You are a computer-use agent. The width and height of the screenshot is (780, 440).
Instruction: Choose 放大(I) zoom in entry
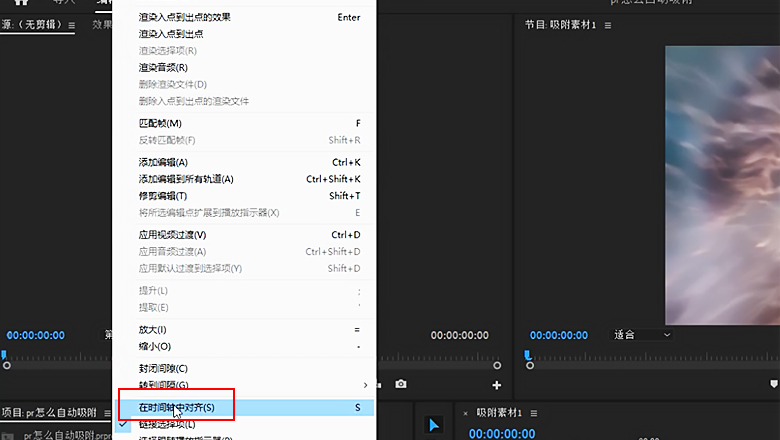244,330
